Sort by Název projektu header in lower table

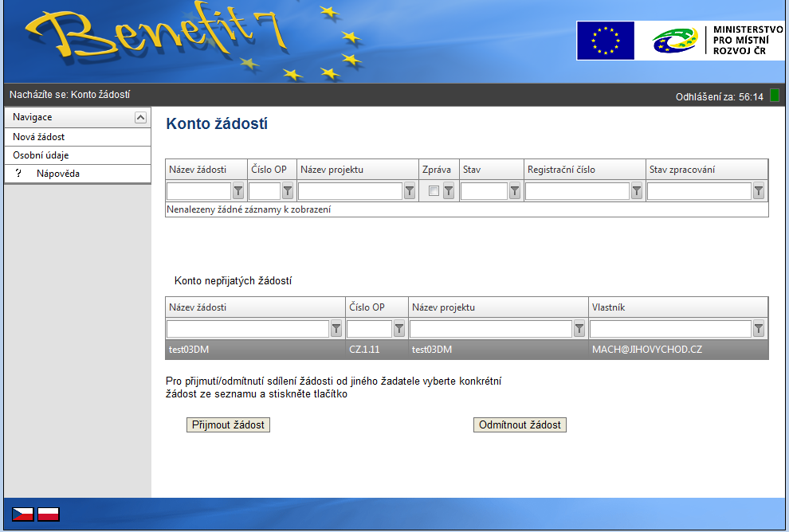(498, 307)
